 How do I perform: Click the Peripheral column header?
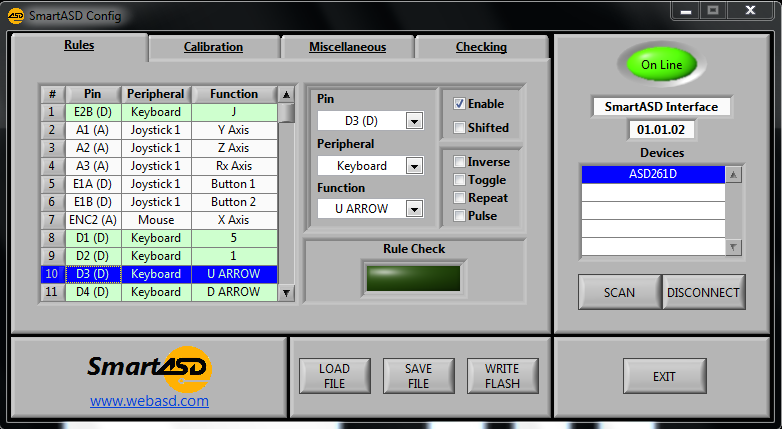156,94
